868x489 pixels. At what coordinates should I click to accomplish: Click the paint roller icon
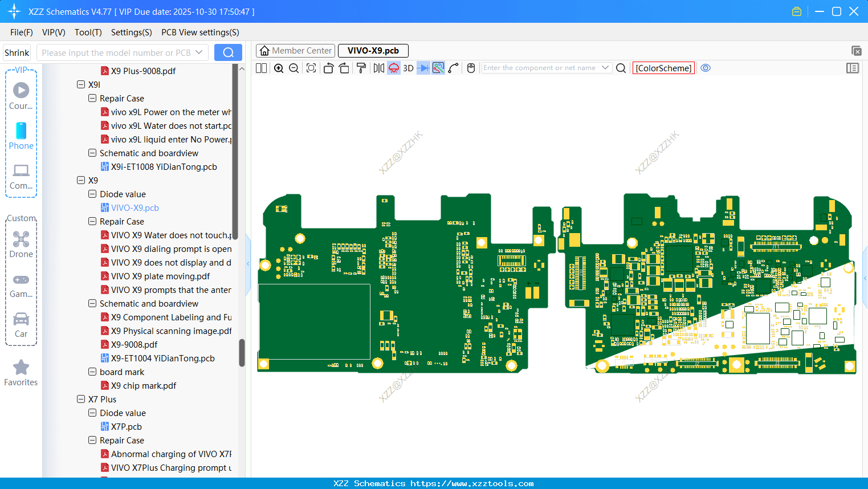tap(361, 68)
